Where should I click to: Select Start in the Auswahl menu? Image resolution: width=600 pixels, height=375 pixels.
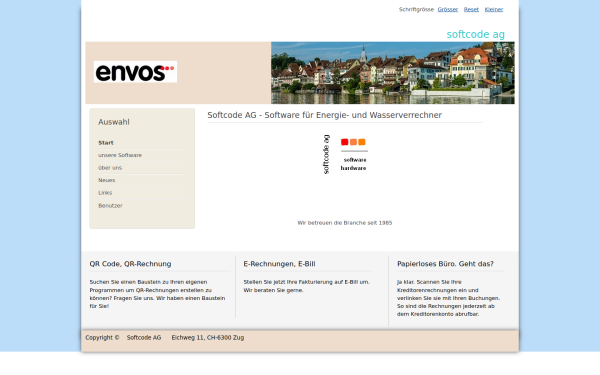point(106,143)
